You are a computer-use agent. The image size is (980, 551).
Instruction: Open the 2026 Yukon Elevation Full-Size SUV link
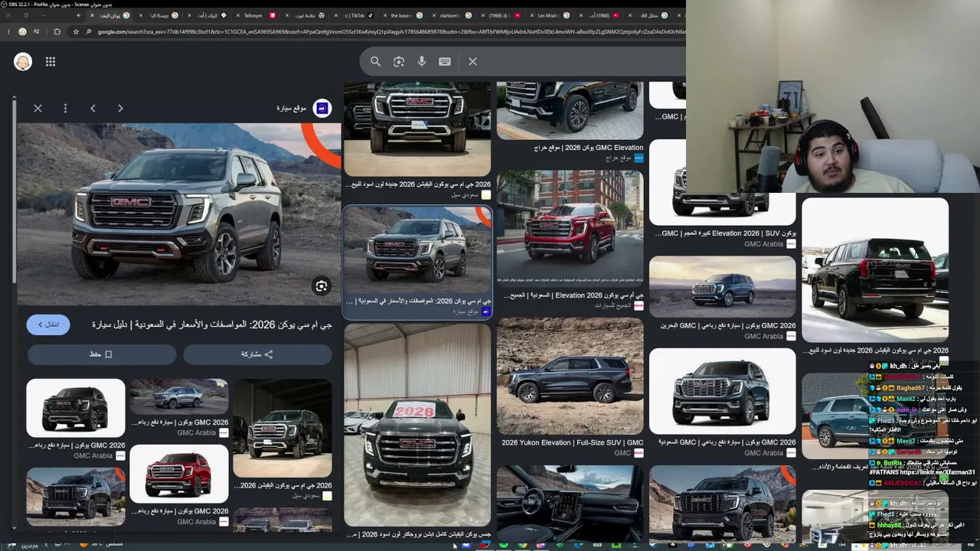tap(573, 442)
